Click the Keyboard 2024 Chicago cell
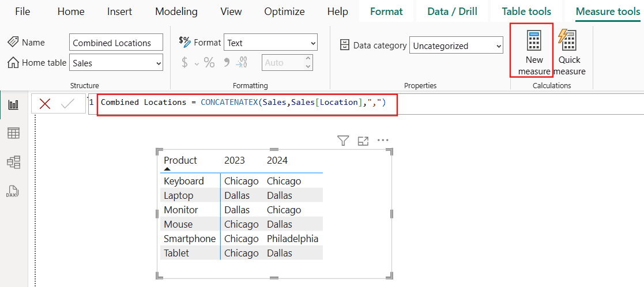The width and height of the screenshot is (644, 287). 284,181
